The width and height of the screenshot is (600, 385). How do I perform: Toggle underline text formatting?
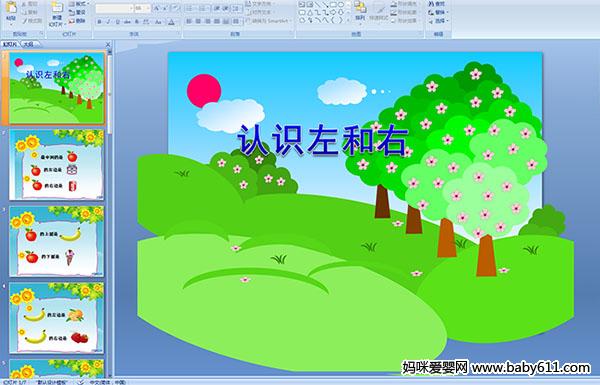117,22
